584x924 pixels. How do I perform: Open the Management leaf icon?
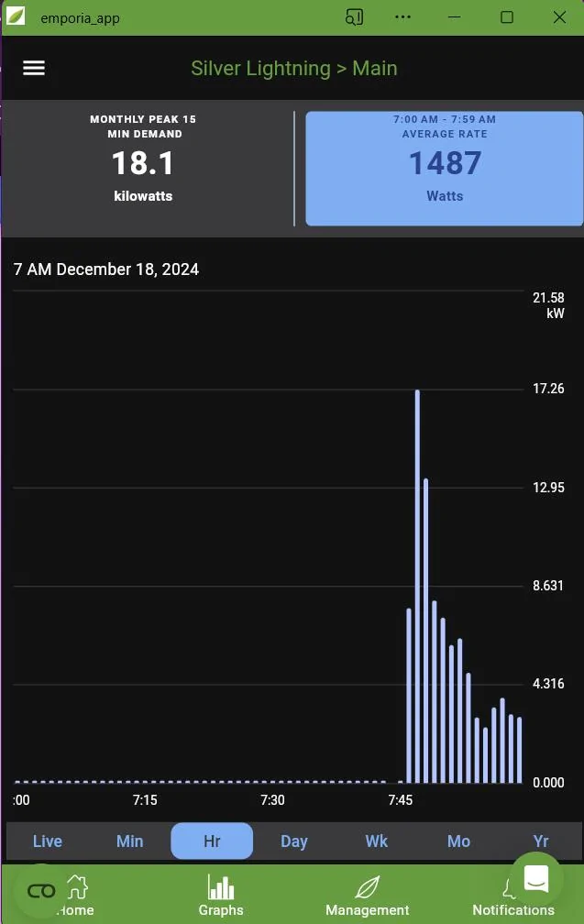pyautogui.click(x=368, y=887)
